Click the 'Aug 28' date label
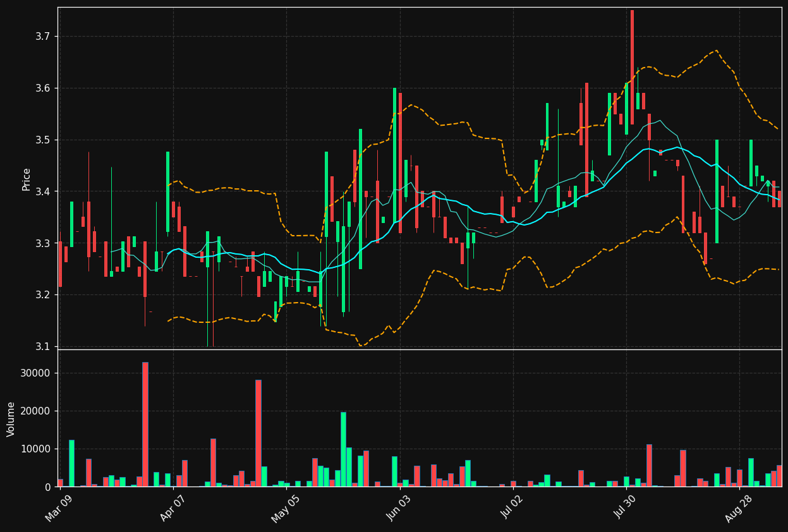Screen dimensions: 788x532 pyautogui.click(x=737, y=509)
